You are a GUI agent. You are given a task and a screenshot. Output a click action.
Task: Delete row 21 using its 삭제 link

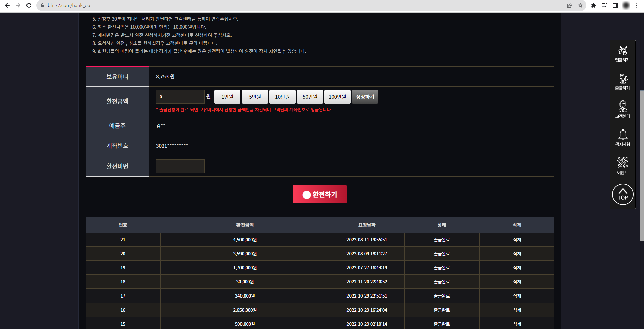517,240
